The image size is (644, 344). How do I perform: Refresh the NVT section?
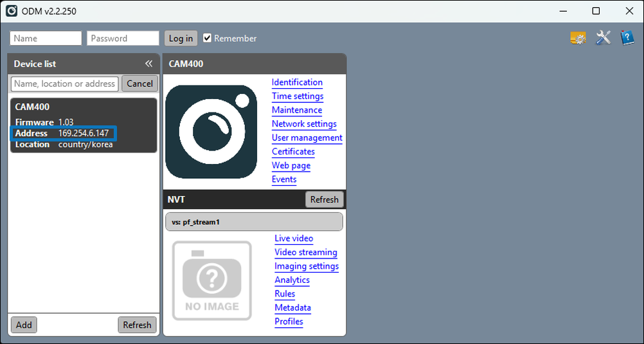[324, 199]
